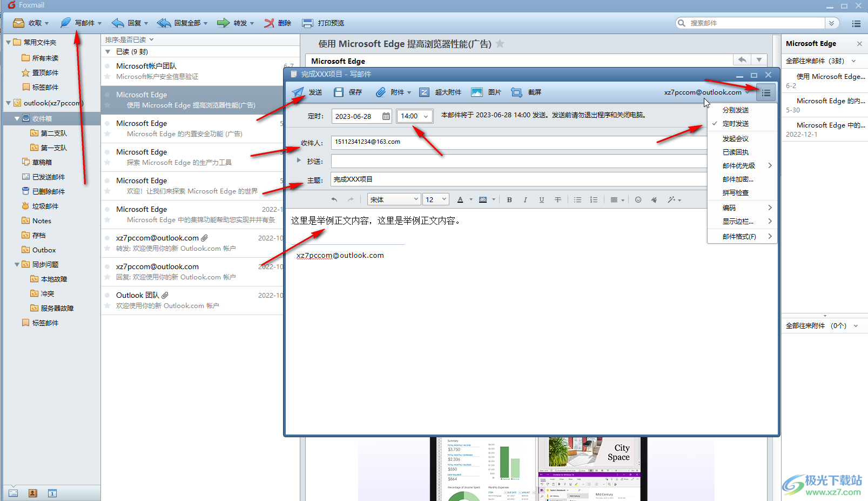Screen dimensions: 868x501
Task: Apply strikethrough formatting
Action: click(x=557, y=200)
